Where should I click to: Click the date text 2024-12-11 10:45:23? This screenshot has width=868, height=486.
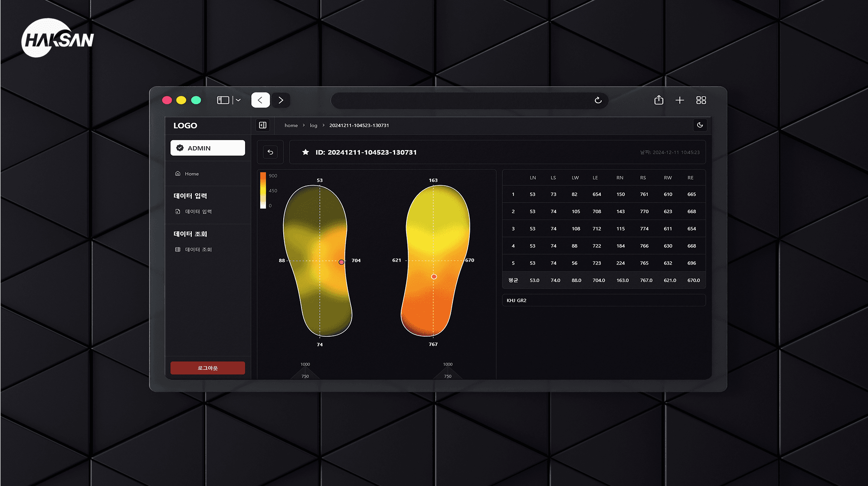click(x=676, y=152)
